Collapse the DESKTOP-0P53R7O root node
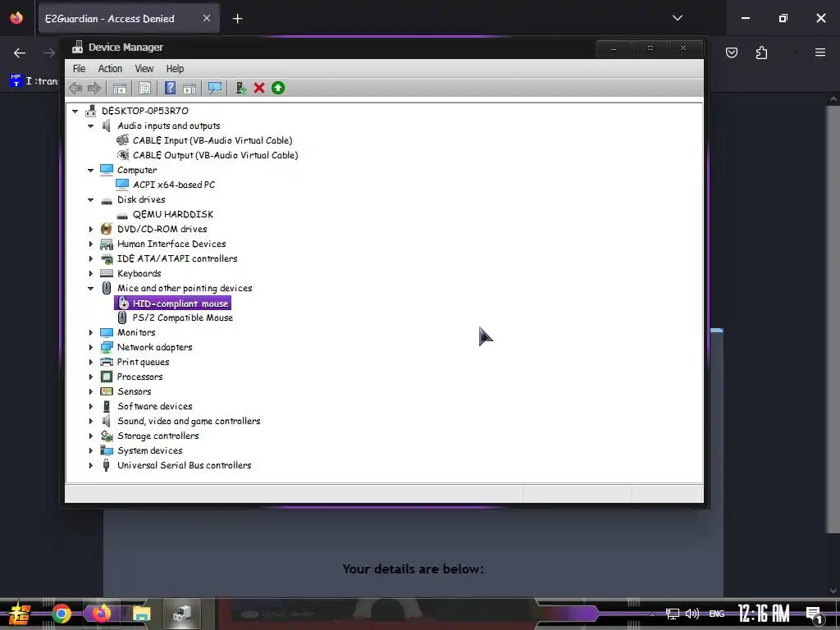Screen dimensions: 840x630 coord(75,111)
